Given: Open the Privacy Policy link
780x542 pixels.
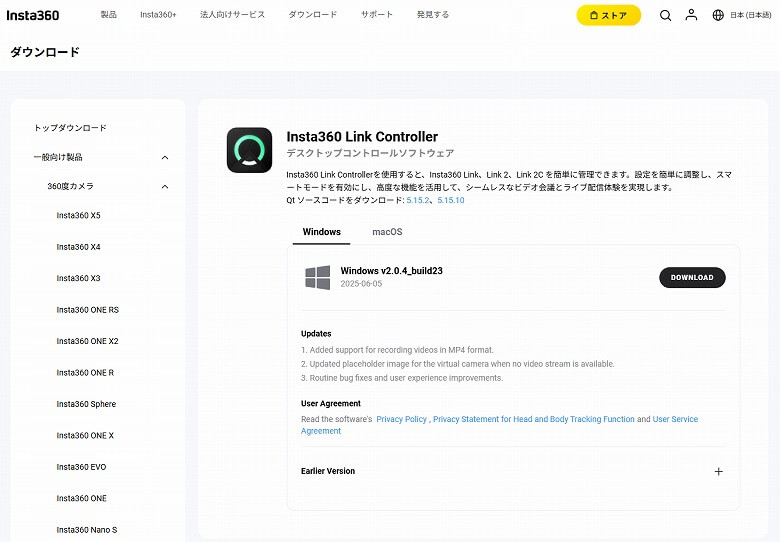Looking at the screenshot, I should [401, 419].
